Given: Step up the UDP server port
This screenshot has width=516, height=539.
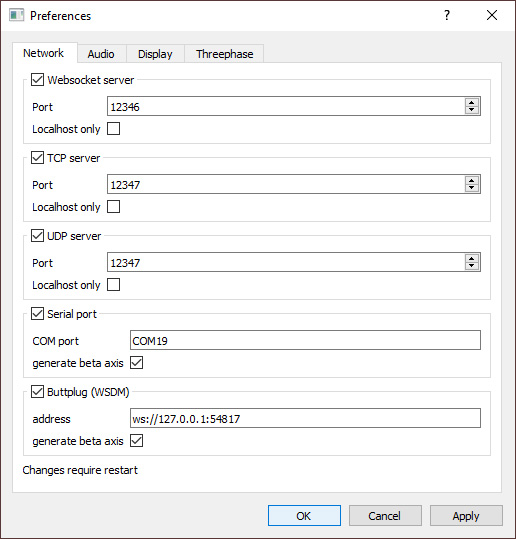Looking at the screenshot, I should point(472,258).
